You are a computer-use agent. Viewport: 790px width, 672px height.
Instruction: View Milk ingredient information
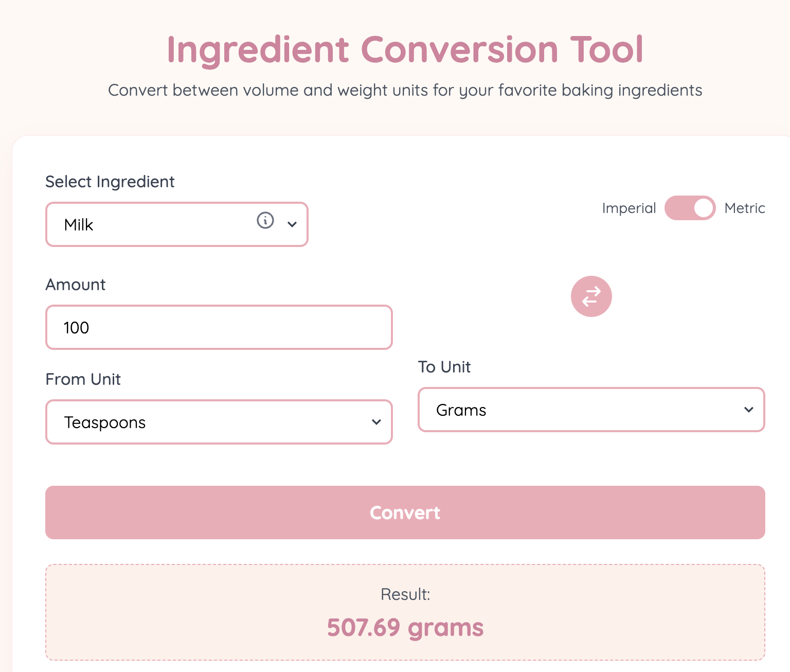[265, 221]
